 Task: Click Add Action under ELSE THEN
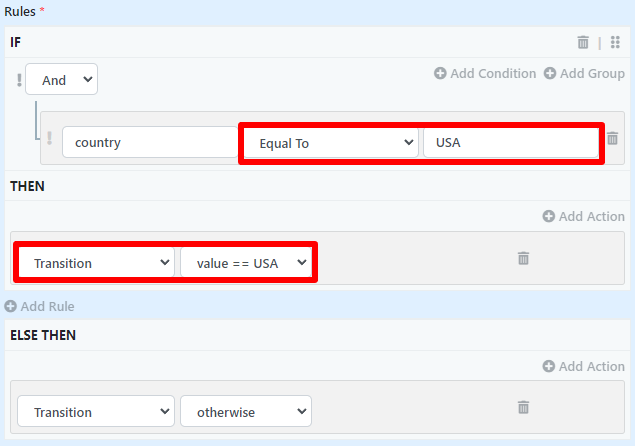point(583,366)
